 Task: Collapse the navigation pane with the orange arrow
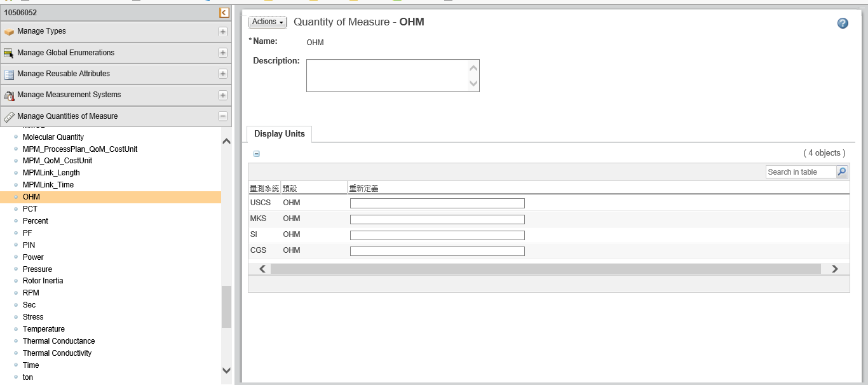(x=224, y=12)
